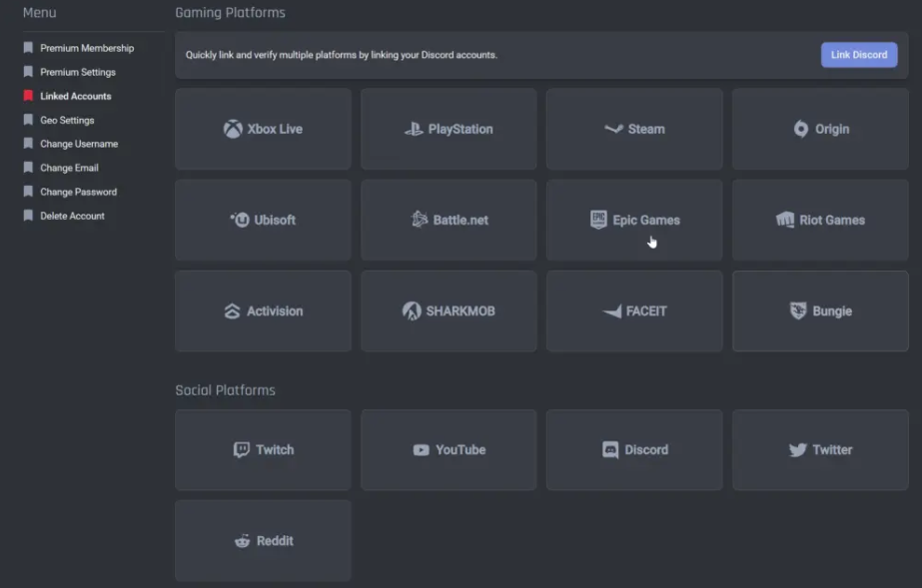Link your YouTube account
The height and width of the screenshot is (588, 922).
point(449,450)
